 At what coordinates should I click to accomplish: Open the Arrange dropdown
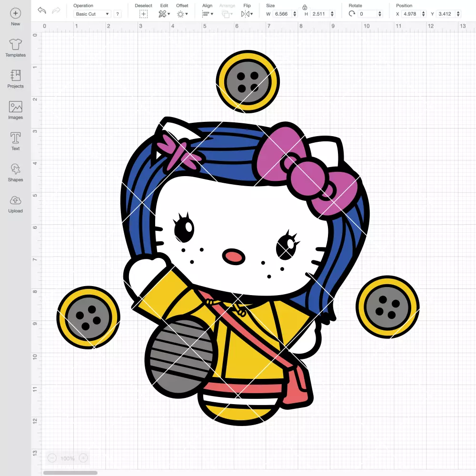(x=227, y=14)
